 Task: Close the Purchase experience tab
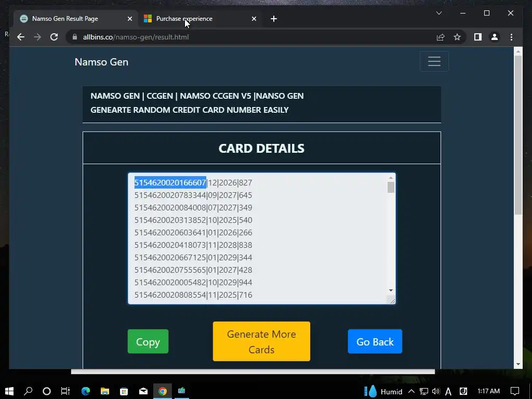click(254, 19)
